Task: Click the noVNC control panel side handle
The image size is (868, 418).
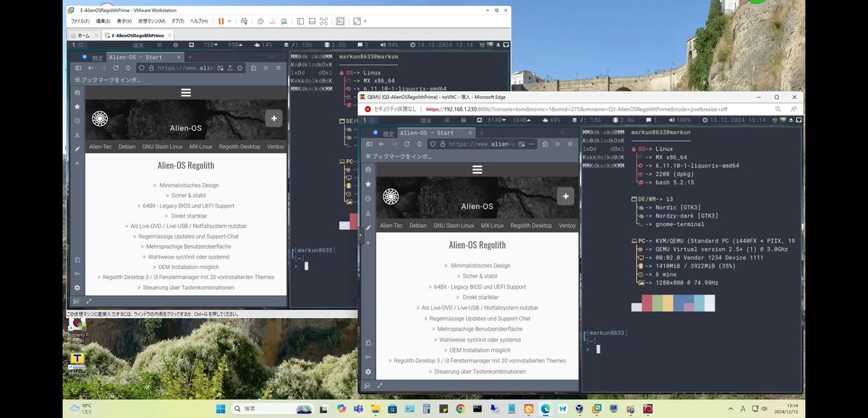Action: pyautogui.click(x=361, y=235)
